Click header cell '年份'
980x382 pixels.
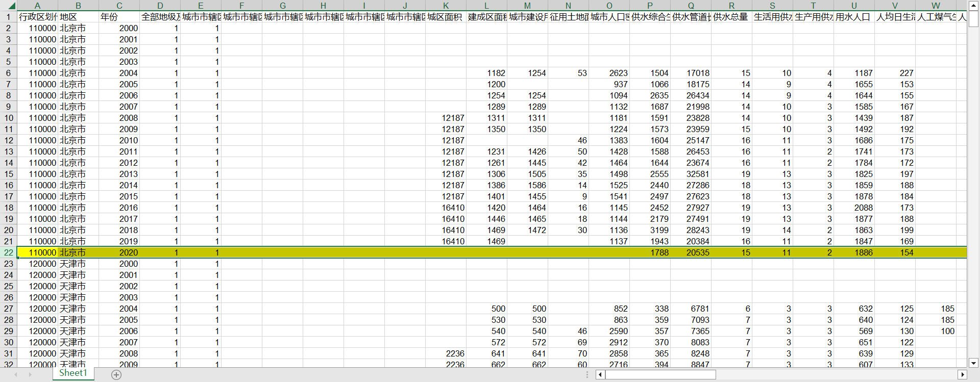(119, 17)
